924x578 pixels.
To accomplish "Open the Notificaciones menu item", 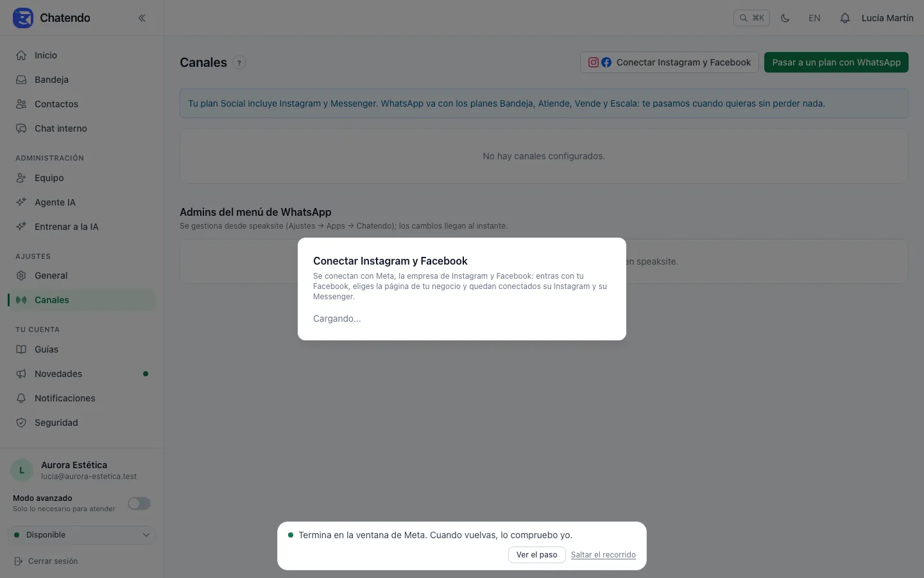I will [82, 398].
